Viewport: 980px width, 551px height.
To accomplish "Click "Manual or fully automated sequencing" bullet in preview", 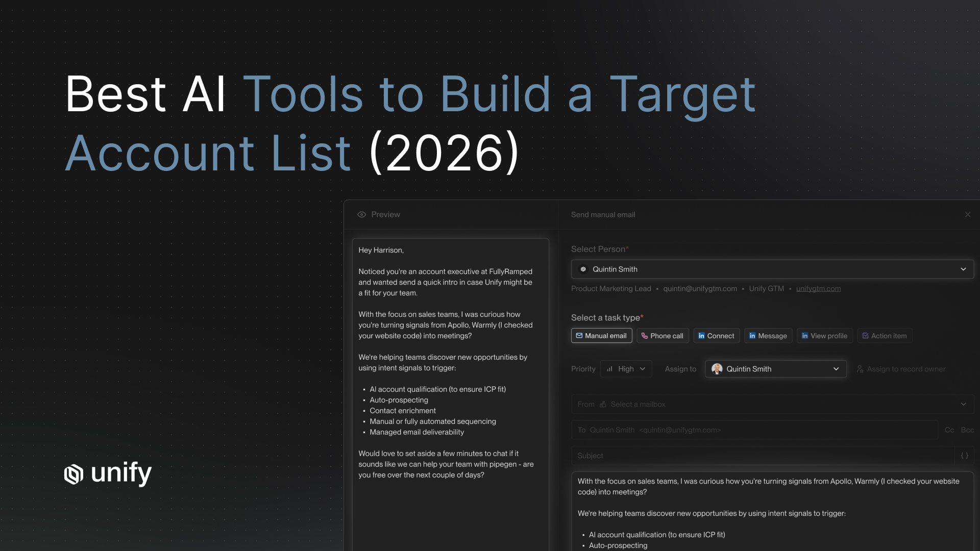I will coord(433,421).
